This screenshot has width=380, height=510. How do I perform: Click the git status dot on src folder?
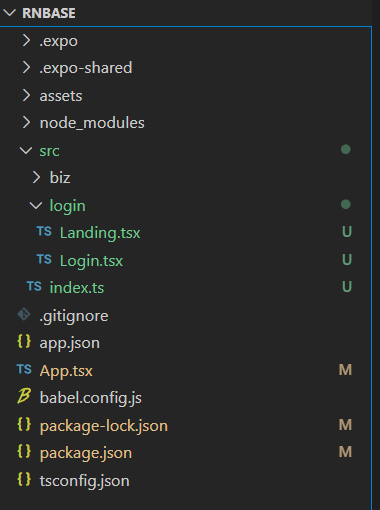point(346,149)
